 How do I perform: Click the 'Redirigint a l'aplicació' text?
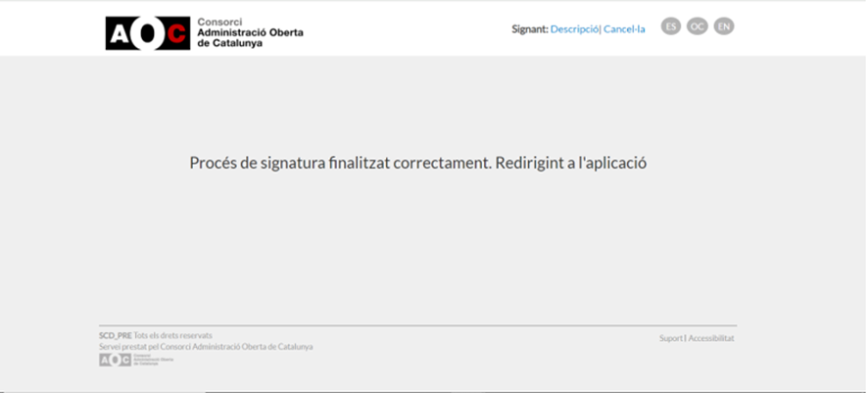click(571, 164)
